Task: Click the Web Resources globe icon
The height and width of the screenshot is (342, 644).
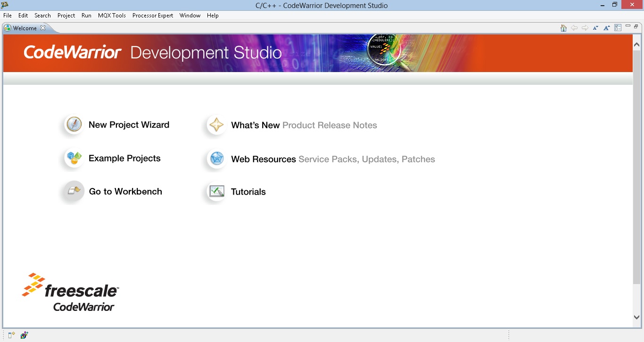Action: [x=216, y=159]
